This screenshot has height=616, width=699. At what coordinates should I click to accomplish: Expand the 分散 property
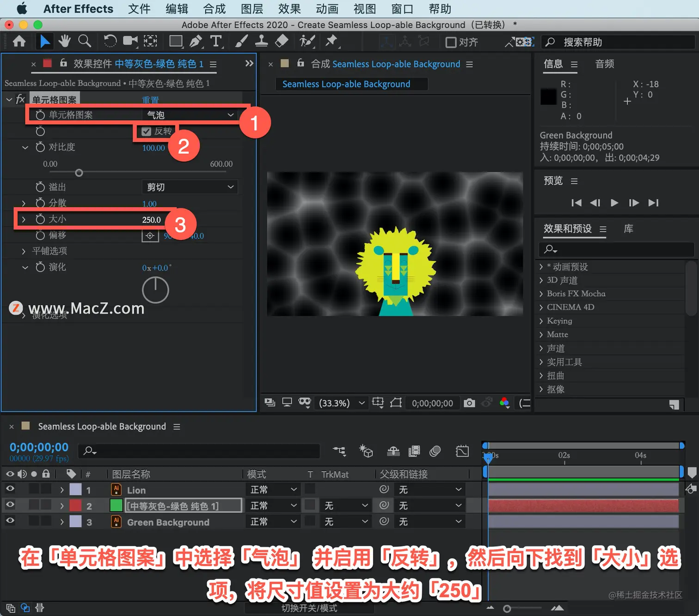[x=24, y=203]
